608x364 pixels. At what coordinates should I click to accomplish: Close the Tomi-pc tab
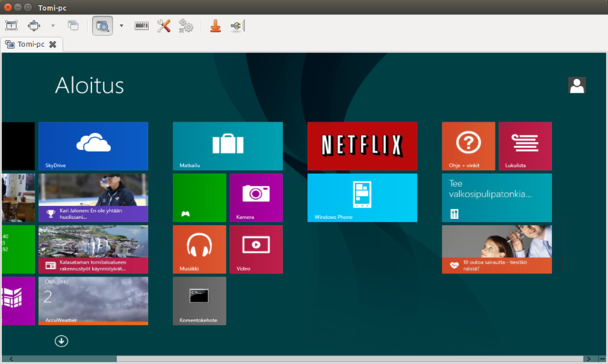point(52,45)
